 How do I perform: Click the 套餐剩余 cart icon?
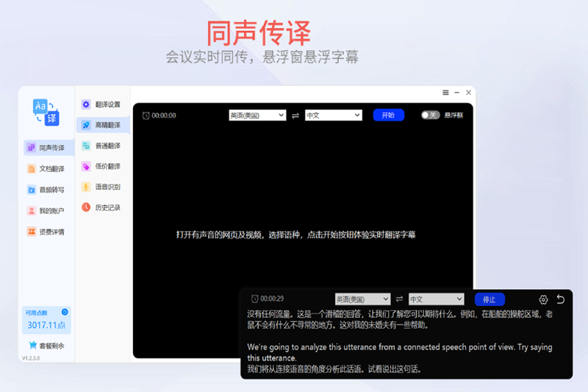tap(32, 345)
